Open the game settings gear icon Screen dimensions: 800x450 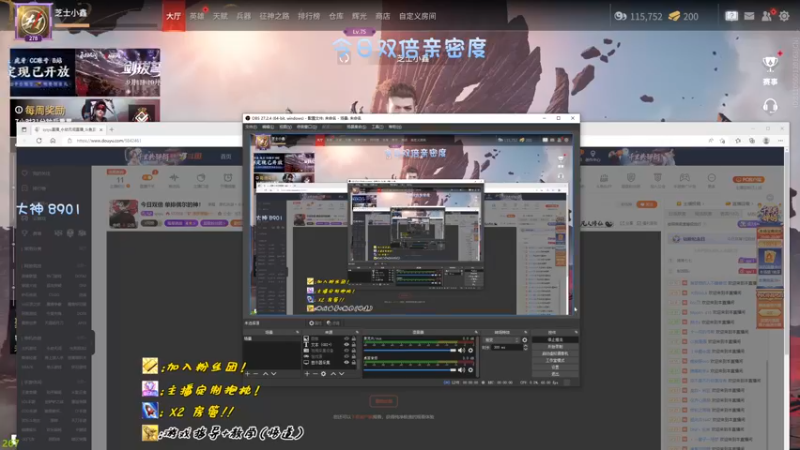[784, 16]
